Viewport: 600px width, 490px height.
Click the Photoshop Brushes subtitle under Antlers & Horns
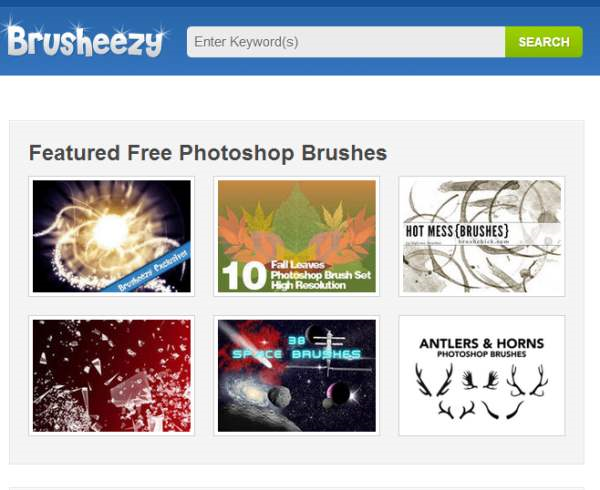click(481, 354)
